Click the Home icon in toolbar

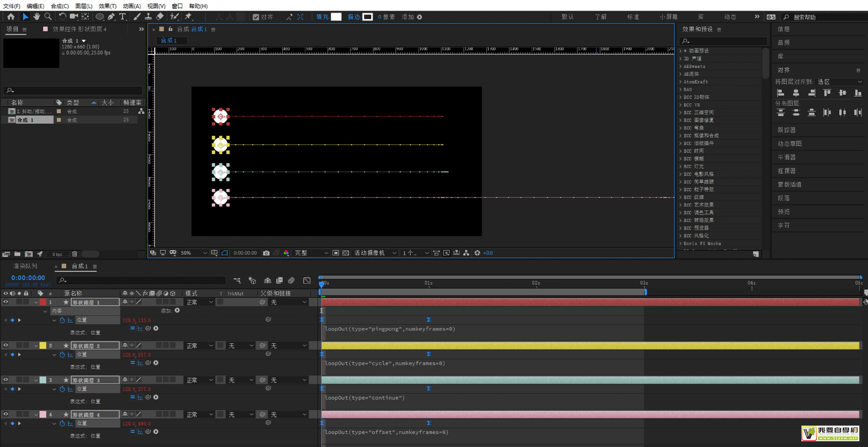pyautogui.click(x=11, y=16)
